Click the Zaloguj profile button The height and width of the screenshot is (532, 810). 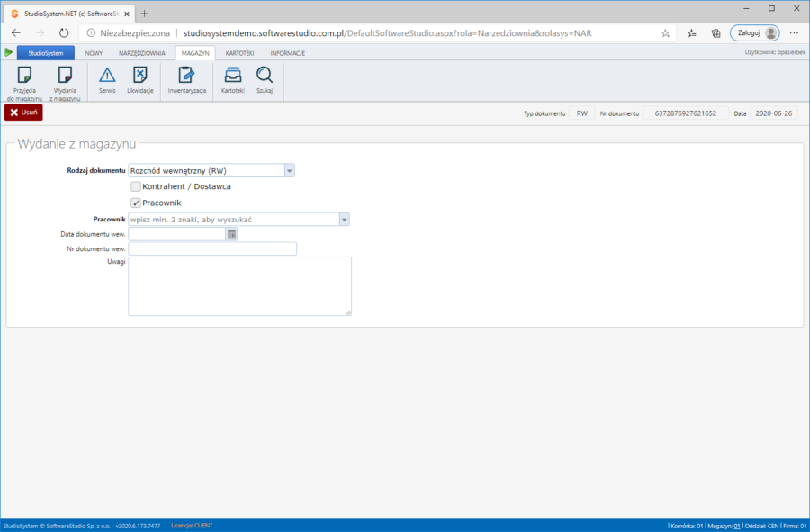pyautogui.click(x=755, y=33)
